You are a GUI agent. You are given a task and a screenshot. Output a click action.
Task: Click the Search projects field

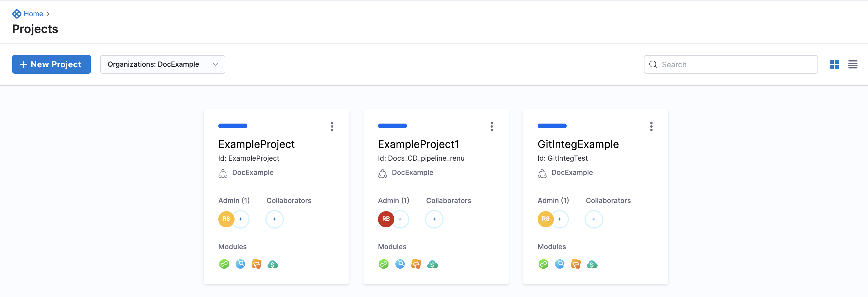pyautogui.click(x=734, y=64)
